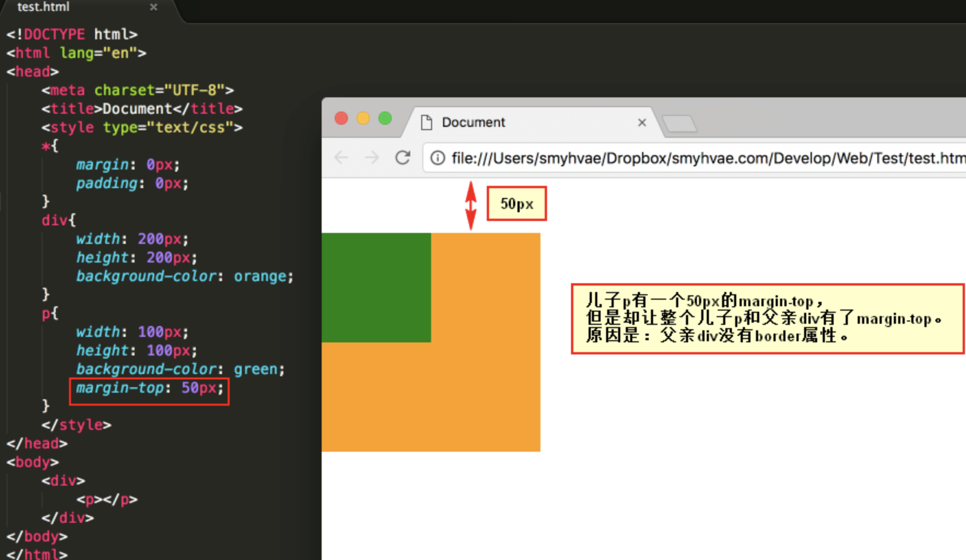The height and width of the screenshot is (560, 966).
Task: Minimize browser with the yellow button
Action: (363, 118)
